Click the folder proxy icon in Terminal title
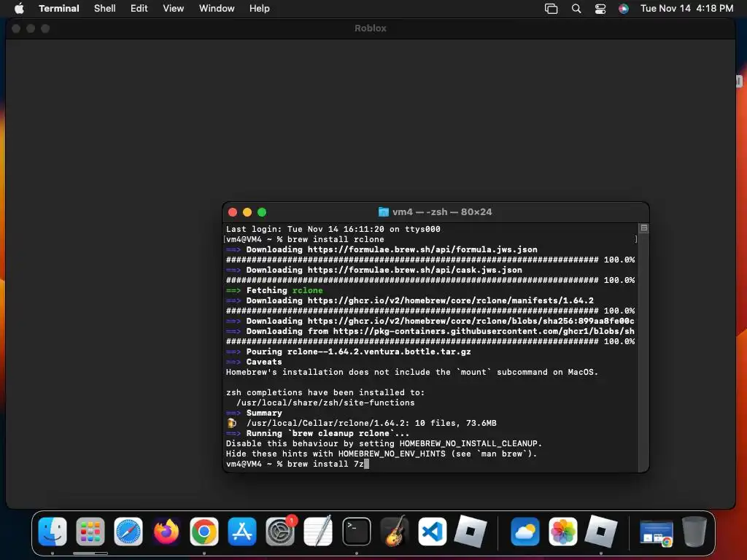Screen dimensions: 747x560 tap(384, 212)
